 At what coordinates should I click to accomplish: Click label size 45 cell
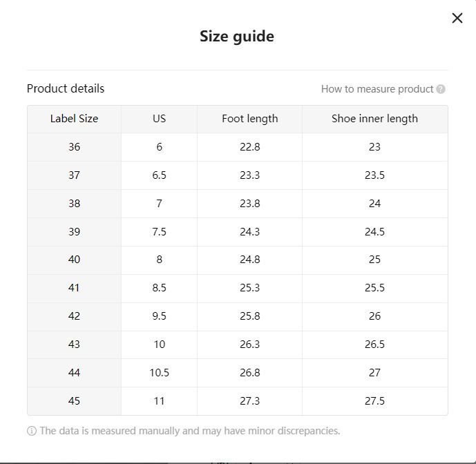(75, 401)
